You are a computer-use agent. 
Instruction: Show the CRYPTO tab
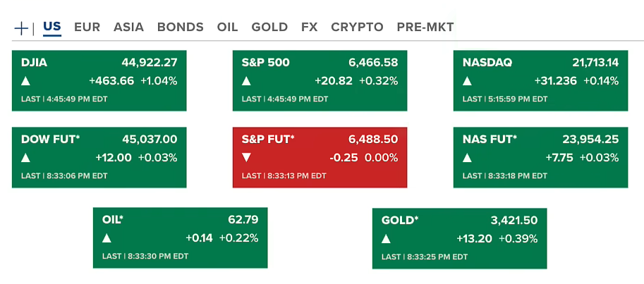pos(357,27)
